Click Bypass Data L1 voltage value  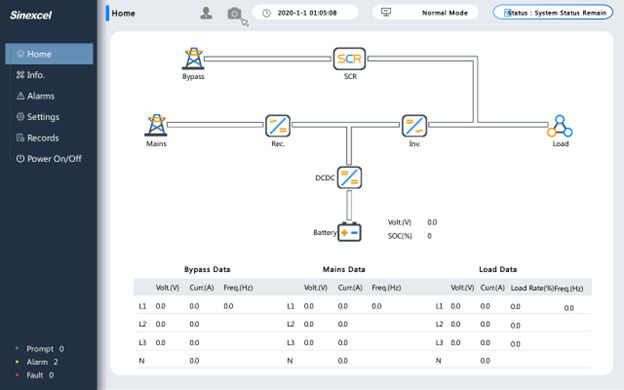(x=160, y=306)
